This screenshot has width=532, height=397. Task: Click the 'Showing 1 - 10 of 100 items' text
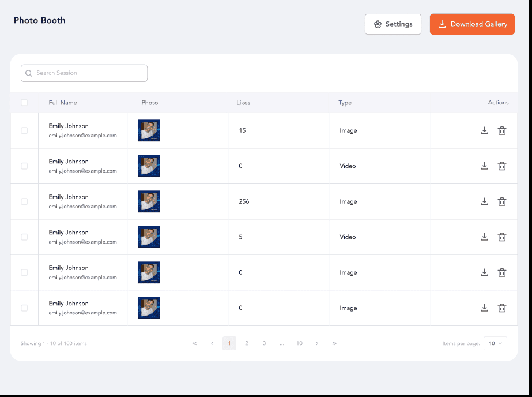[x=54, y=343]
